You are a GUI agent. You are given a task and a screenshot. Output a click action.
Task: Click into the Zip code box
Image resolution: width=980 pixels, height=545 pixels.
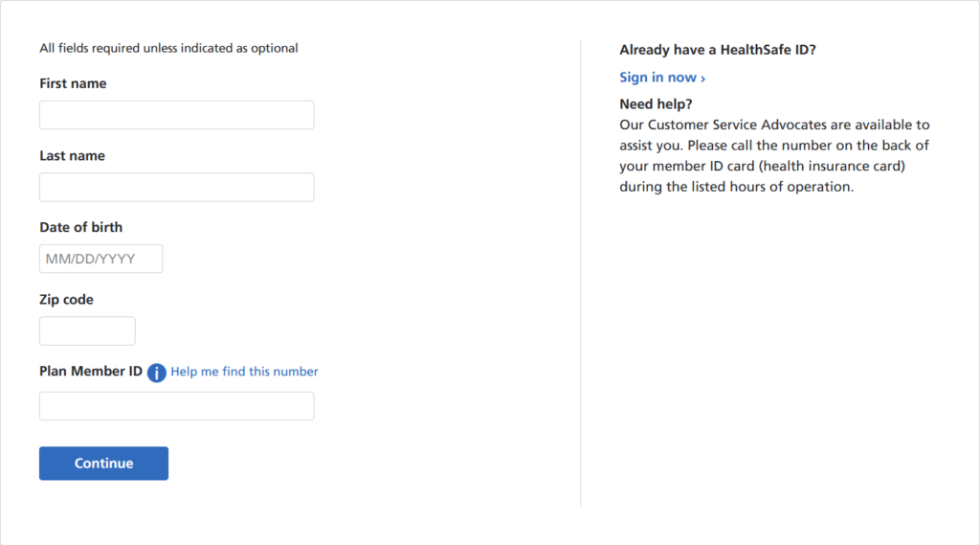click(x=87, y=331)
